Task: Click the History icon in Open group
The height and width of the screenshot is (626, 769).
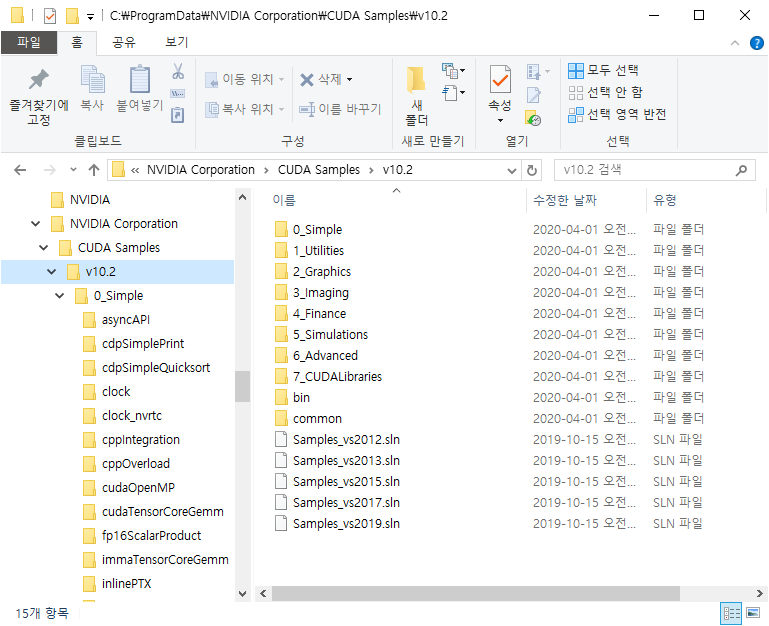Action: pos(533,118)
